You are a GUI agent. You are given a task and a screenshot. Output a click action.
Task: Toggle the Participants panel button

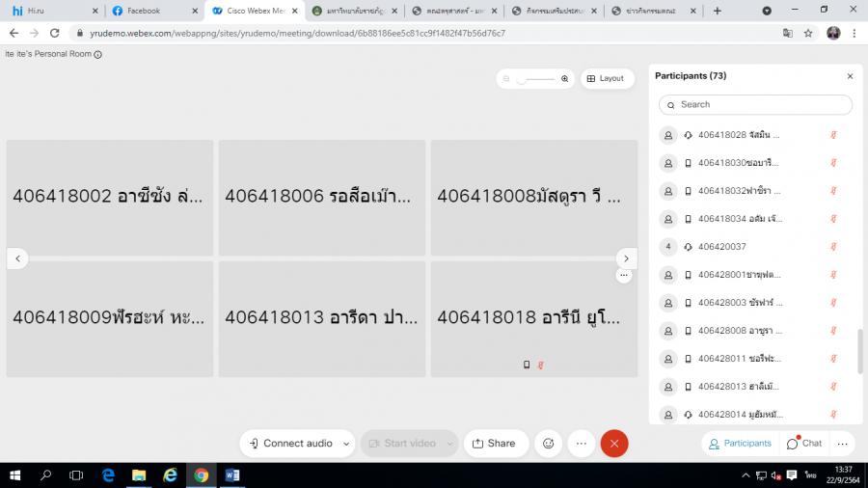coord(740,444)
